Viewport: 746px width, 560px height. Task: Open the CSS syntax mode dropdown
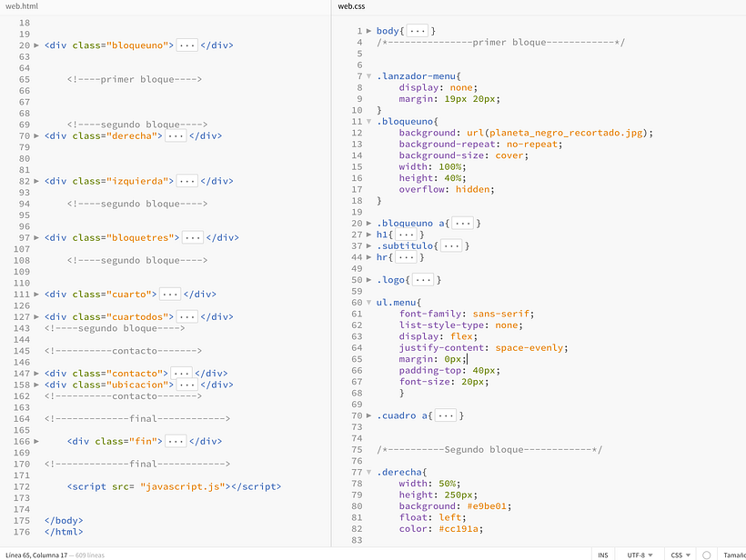(x=678, y=554)
